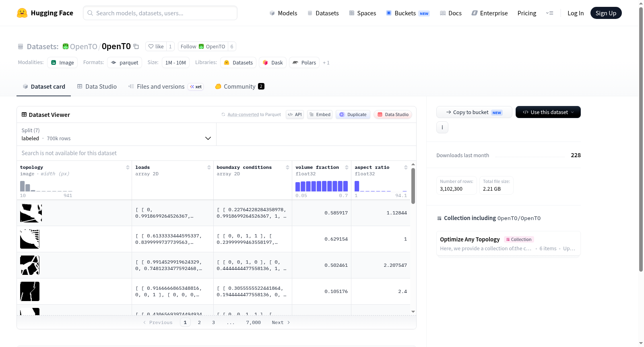Open the Split labeled dropdown
This screenshot has height=347, width=644.
click(116, 134)
